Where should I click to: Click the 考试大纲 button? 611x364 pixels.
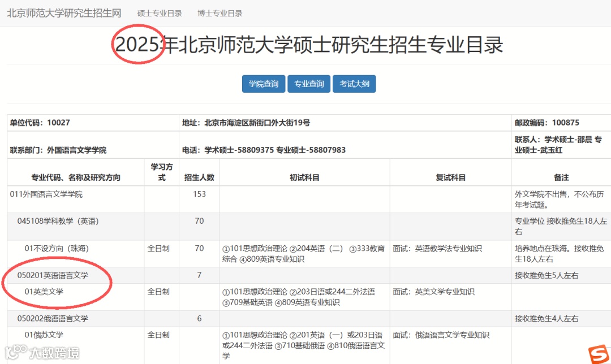click(354, 84)
